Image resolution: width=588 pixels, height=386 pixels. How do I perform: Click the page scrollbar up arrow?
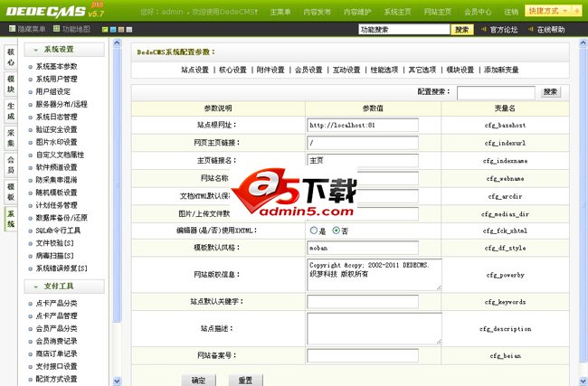point(583,42)
